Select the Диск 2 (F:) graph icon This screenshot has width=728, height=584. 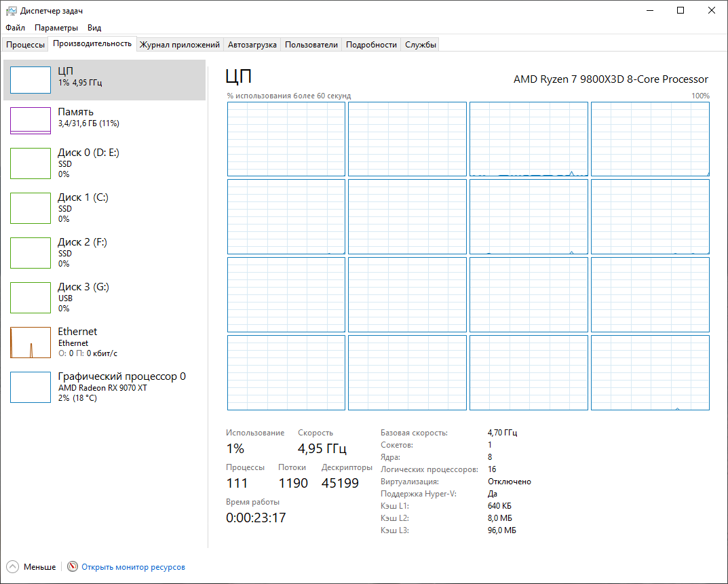[x=30, y=253]
